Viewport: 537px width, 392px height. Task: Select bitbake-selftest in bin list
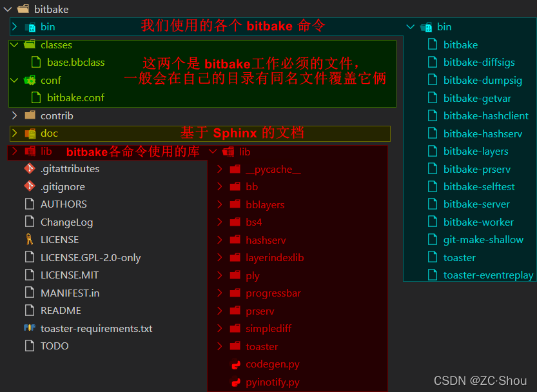tap(479, 187)
